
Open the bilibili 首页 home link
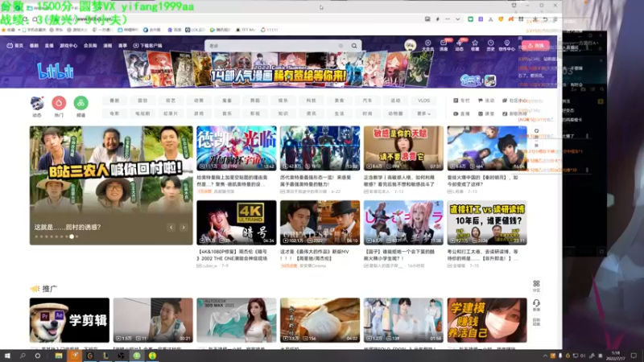[x=15, y=46]
